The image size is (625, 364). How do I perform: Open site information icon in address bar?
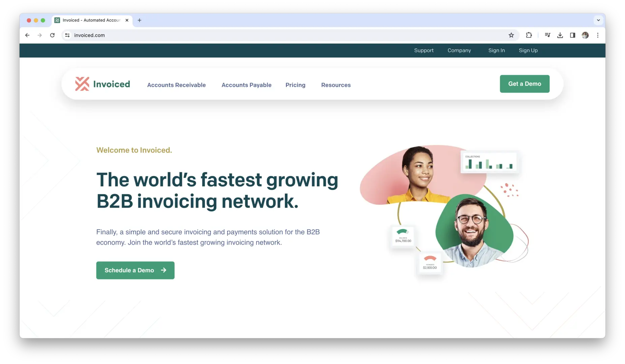[x=67, y=35]
